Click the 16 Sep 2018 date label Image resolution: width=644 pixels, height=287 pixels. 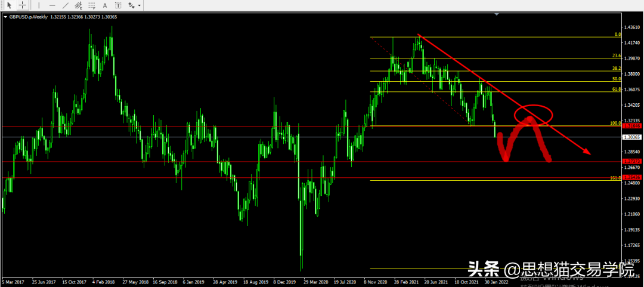click(x=165, y=282)
